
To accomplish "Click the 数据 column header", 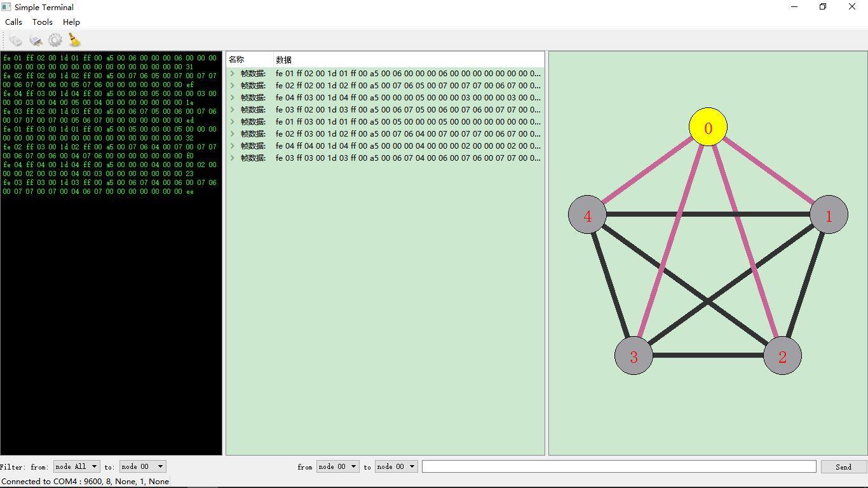I will 409,60.
